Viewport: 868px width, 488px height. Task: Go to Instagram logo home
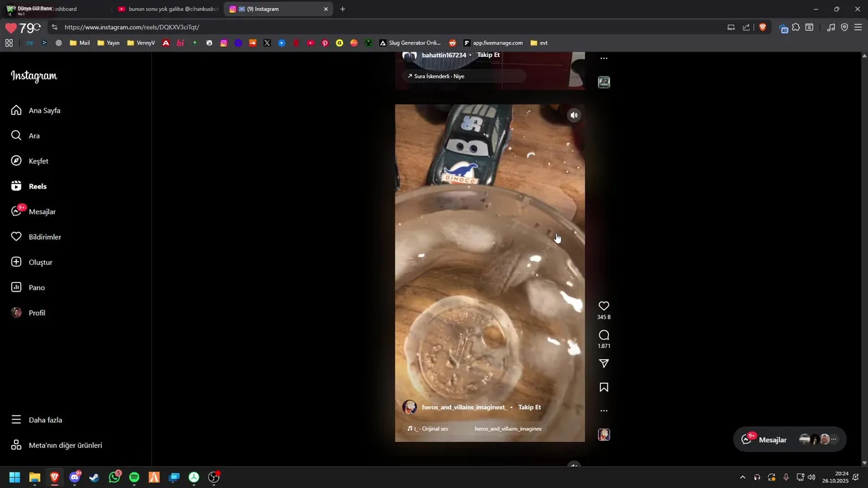(x=34, y=76)
